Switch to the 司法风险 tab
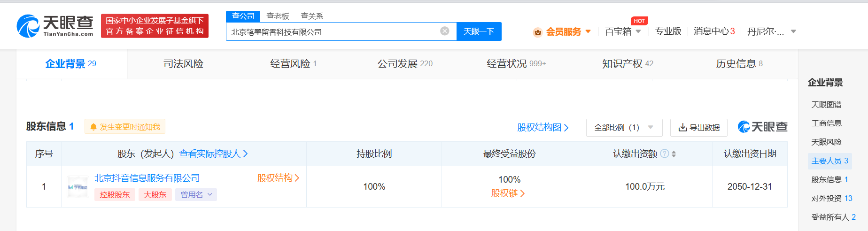 (183, 64)
